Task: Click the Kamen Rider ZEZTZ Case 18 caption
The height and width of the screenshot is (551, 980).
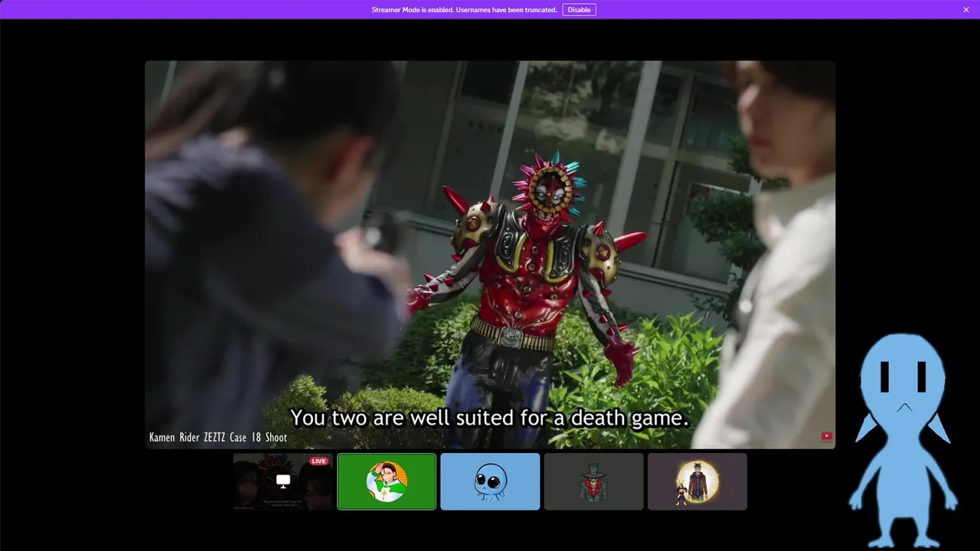Action: click(218, 438)
